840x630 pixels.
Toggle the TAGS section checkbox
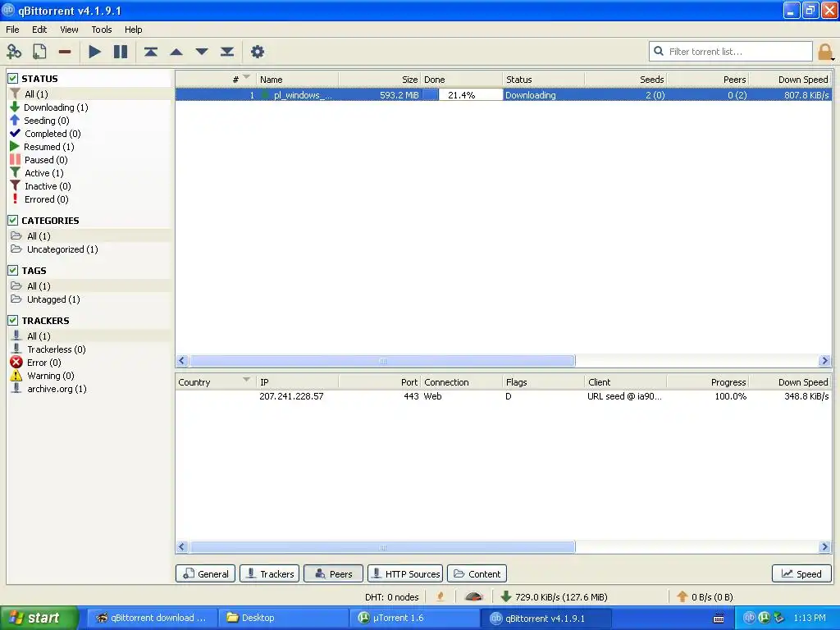(x=13, y=270)
